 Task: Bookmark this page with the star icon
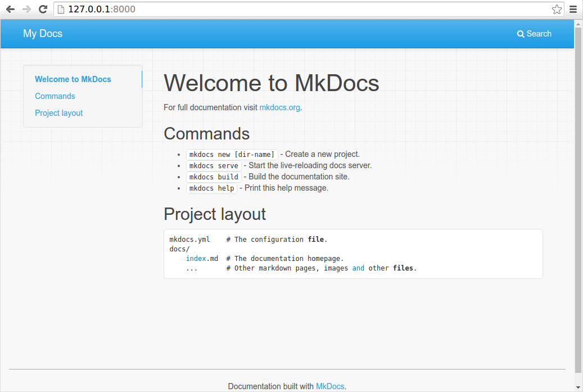[x=557, y=9]
